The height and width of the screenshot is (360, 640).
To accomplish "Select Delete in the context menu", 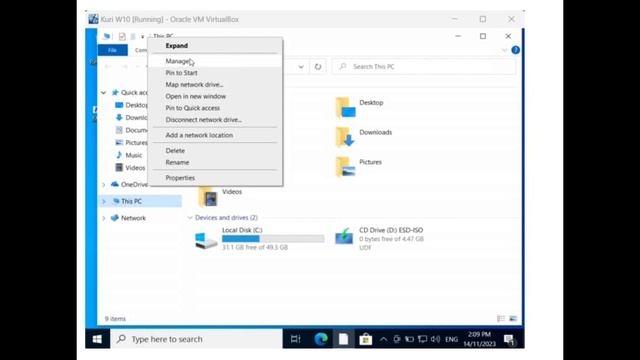I will 175,151.
